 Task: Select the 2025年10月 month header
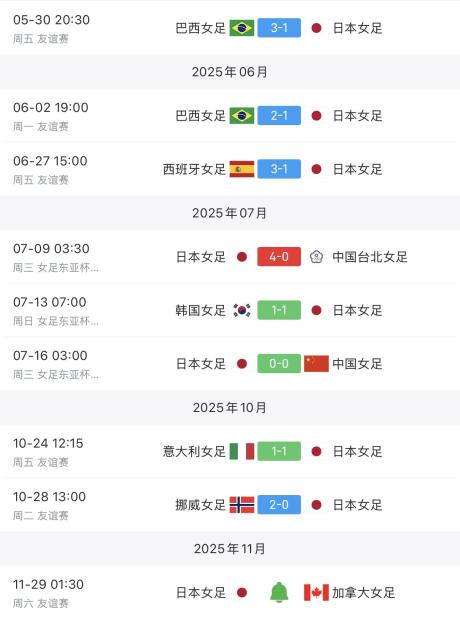230,408
